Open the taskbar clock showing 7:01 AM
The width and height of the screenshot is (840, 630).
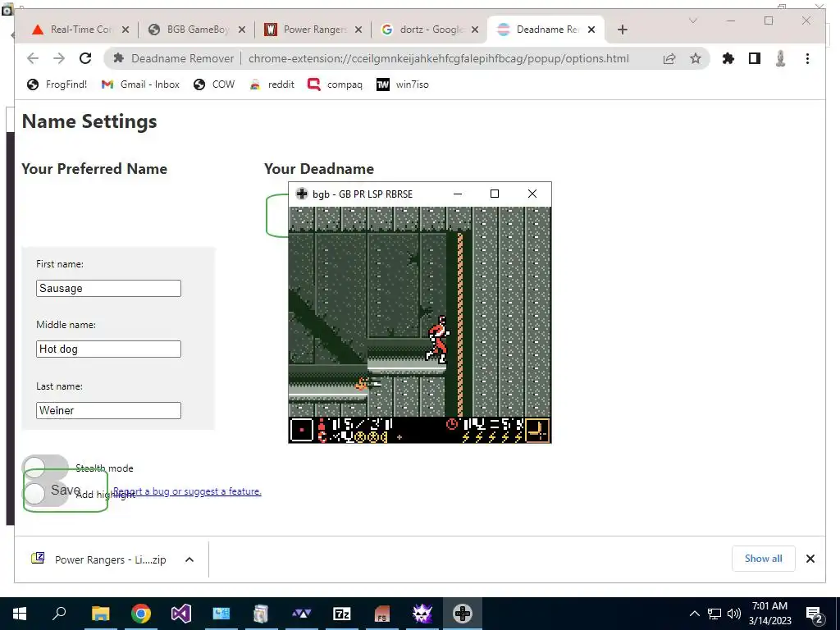click(x=769, y=614)
